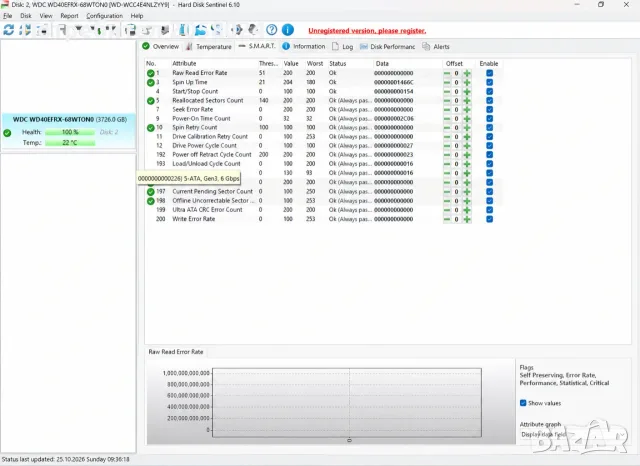This screenshot has height=466, width=640.
Task: Increase offset for Write Error Rate
Action: (x=467, y=219)
